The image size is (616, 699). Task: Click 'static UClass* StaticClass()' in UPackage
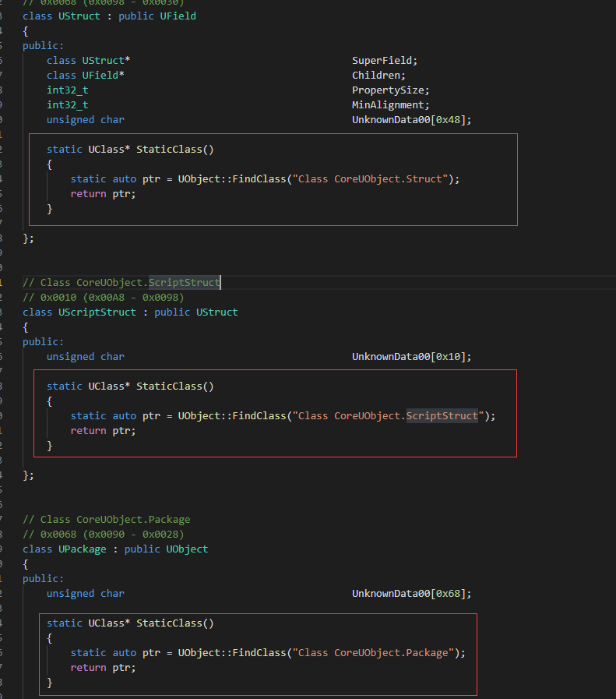point(130,623)
